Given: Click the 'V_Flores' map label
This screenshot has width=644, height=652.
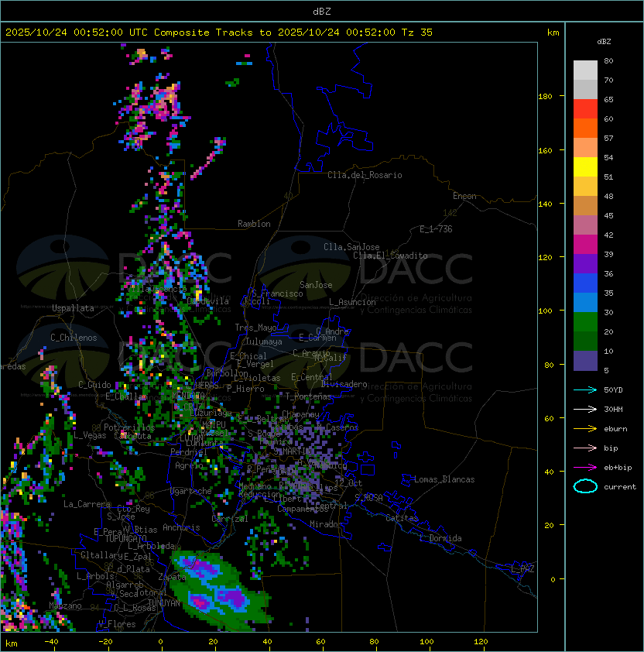Looking at the screenshot, I should [117, 624].
